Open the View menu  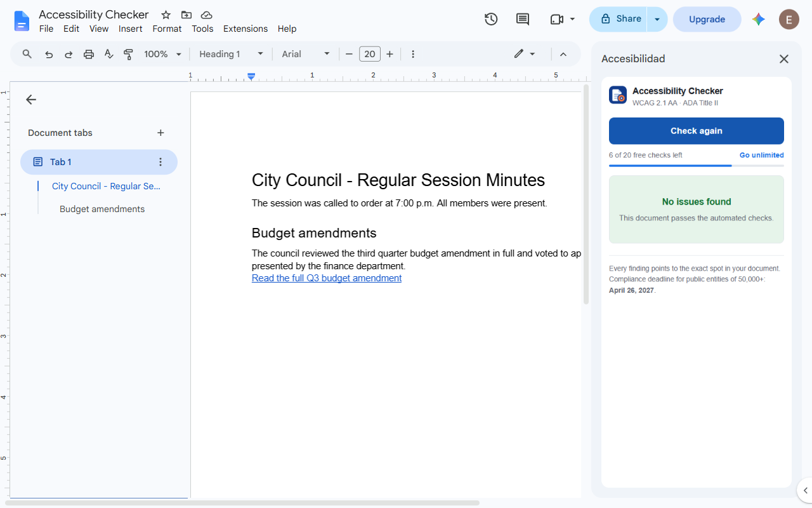coord(99,29)
